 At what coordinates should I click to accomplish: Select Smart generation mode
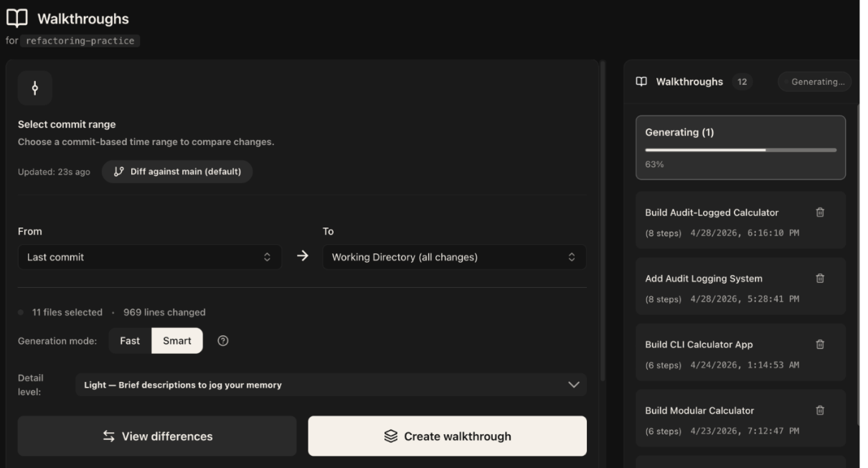tap(177, 341)
